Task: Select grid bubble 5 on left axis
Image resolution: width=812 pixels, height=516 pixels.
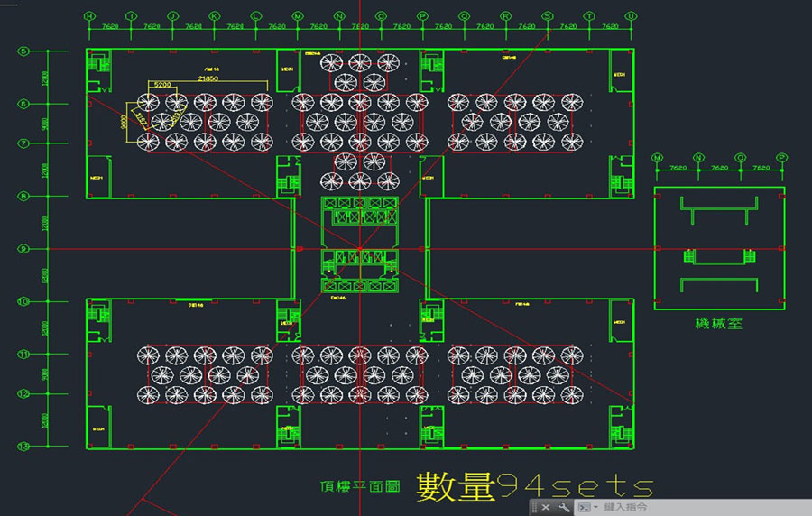Action: tap(24, 51)
